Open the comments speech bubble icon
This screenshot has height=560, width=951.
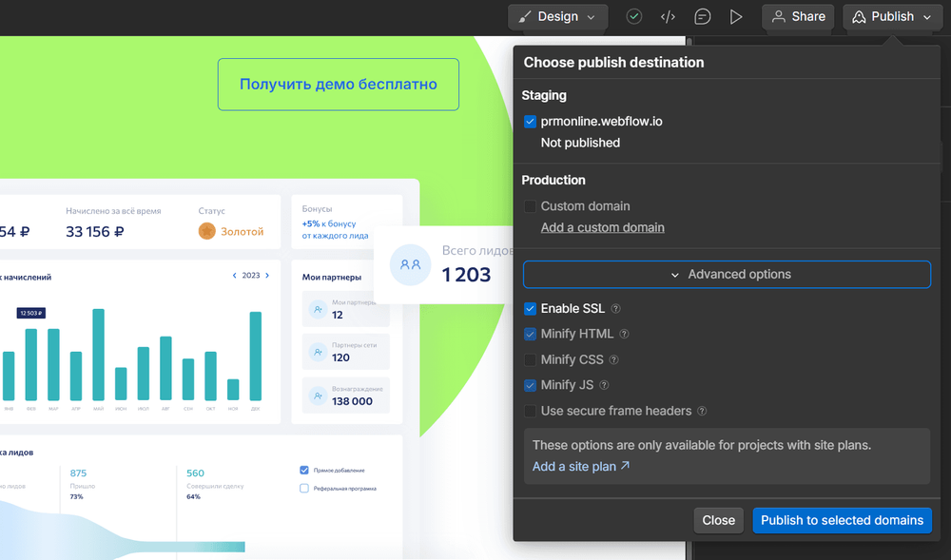(703, 16)
